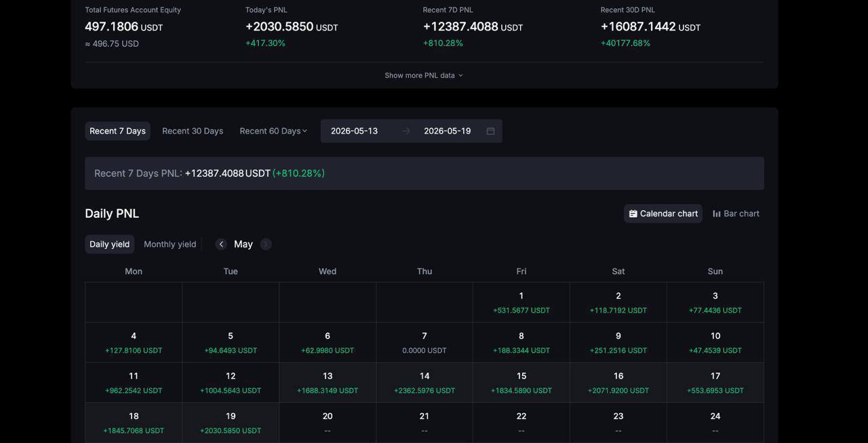Viewport: 868px width, 443px height.
Task: Go to previous month arrow
Action: (221, 244)
